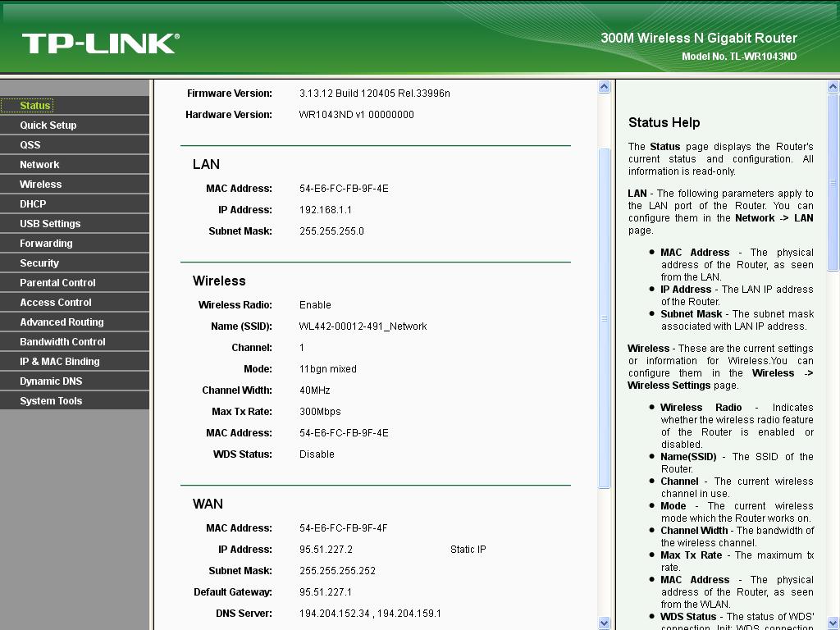This screenshot has height=630, width=840.
Task: Click the LAN IP address 192.168.1.1
Action: click(x=326, y=210)
